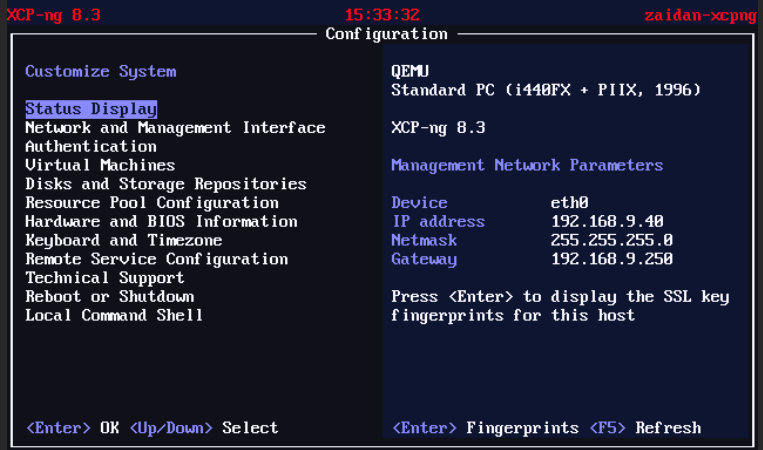Image resolution: width=763 pixels, height=450 pixels.
Task: Click the <Up/Down> Select hint
Action: [x=203, y=428]
